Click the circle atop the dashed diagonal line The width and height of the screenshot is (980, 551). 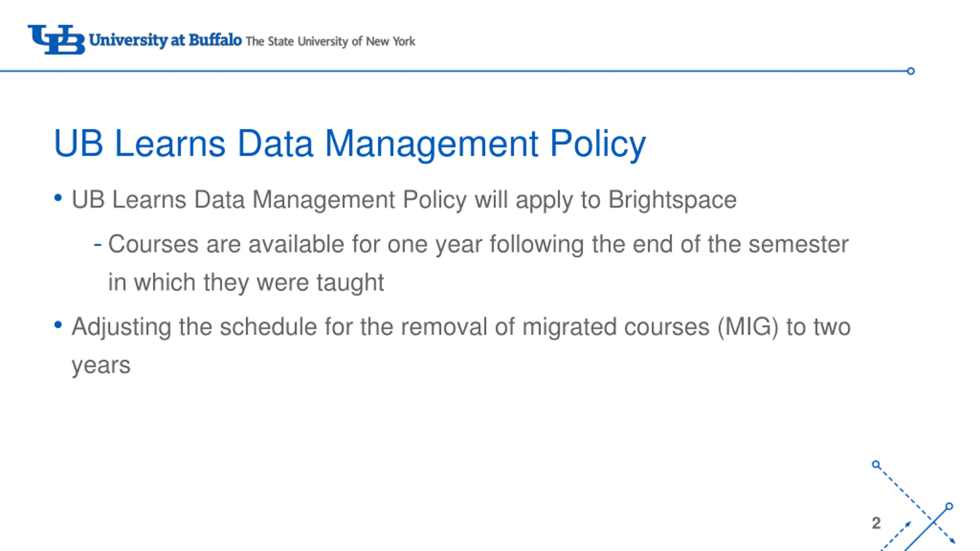pos(876,465)
